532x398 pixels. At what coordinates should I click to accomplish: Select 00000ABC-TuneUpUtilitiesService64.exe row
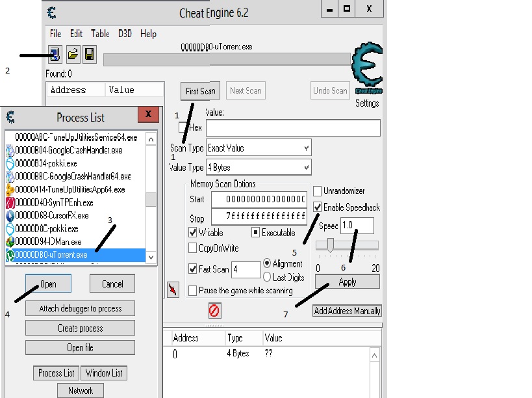click(75, 137)
